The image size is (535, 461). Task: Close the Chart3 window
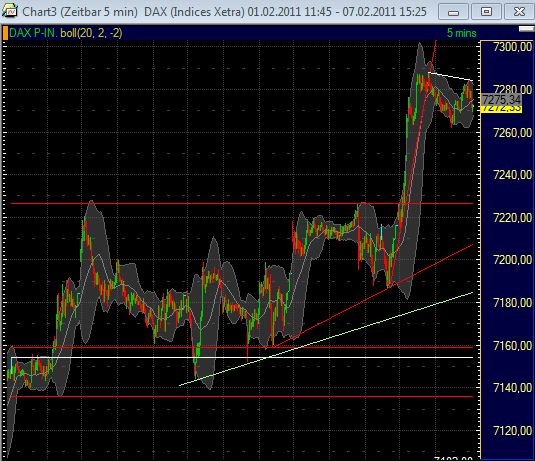point(519,12)
